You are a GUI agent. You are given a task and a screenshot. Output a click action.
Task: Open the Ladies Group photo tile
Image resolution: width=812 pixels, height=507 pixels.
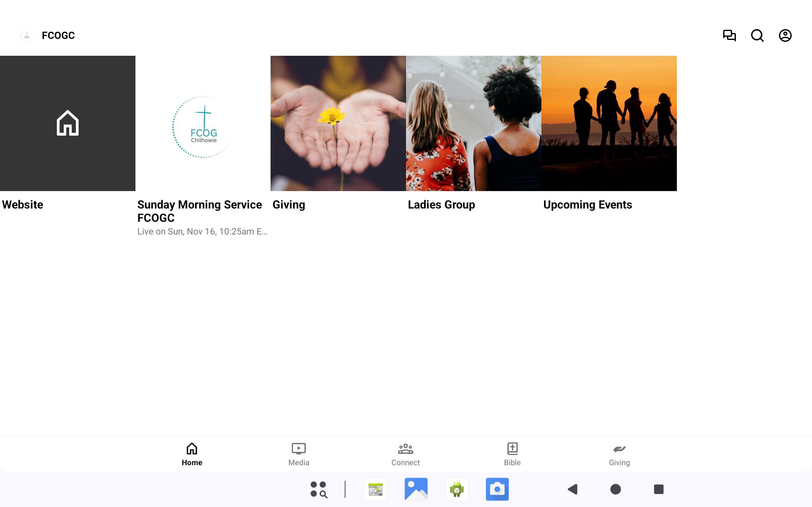474,123
